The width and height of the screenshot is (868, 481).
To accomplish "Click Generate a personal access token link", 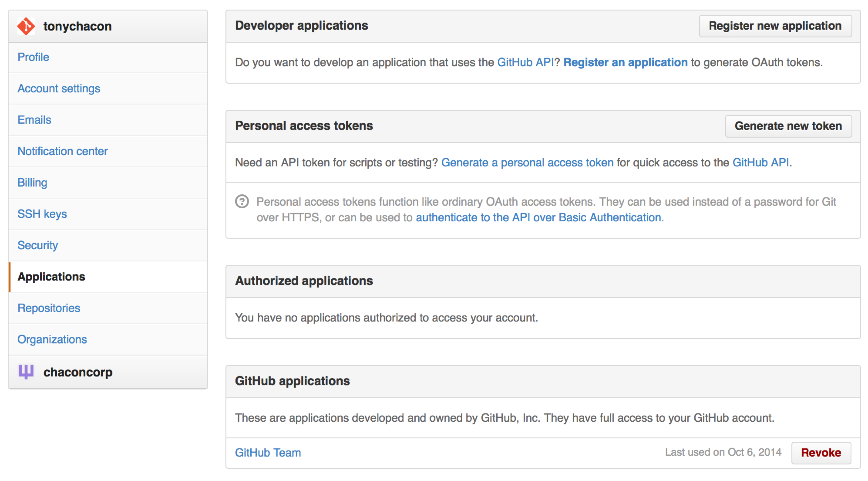I will [527, 162].
